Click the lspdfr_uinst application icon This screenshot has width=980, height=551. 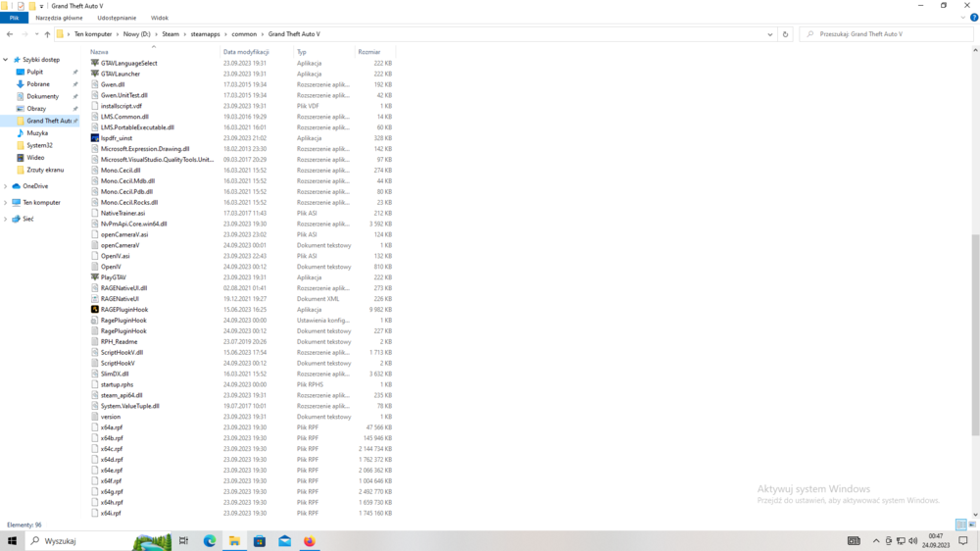(x=95, y=137)
